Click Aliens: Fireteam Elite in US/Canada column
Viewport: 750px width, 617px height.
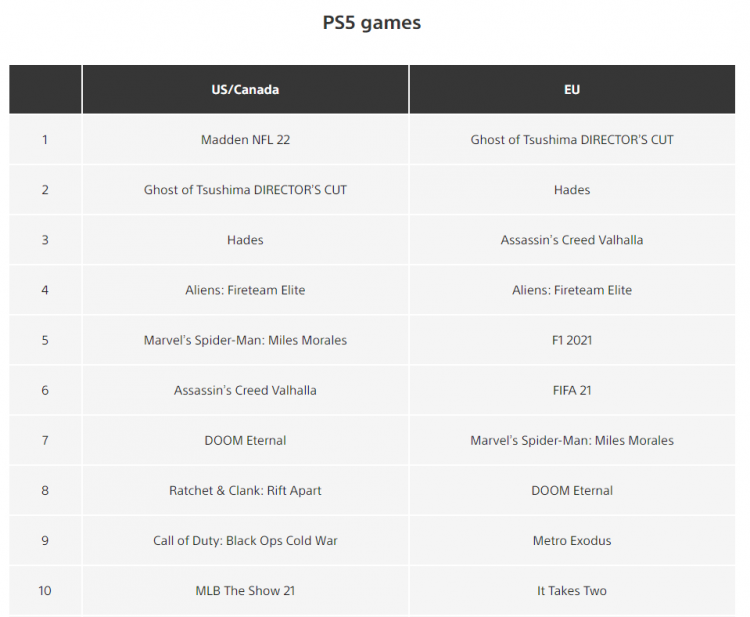(x=245, y=290)
